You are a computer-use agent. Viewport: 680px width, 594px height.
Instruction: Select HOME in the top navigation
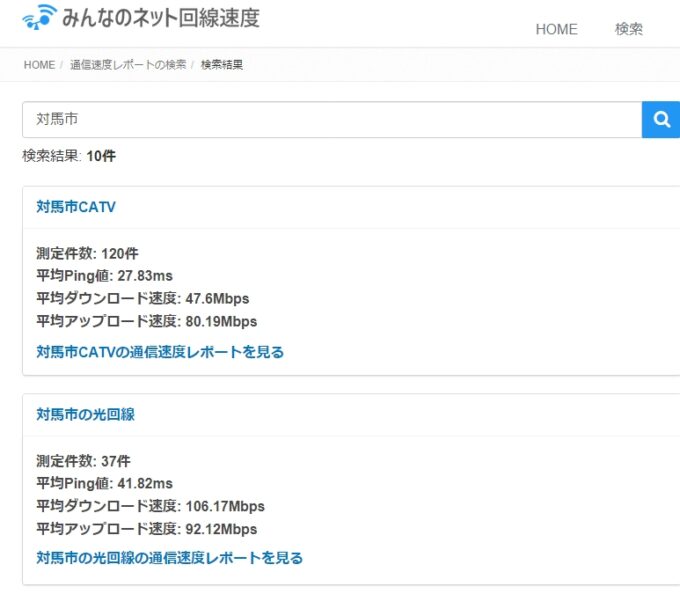pos(556,29)
